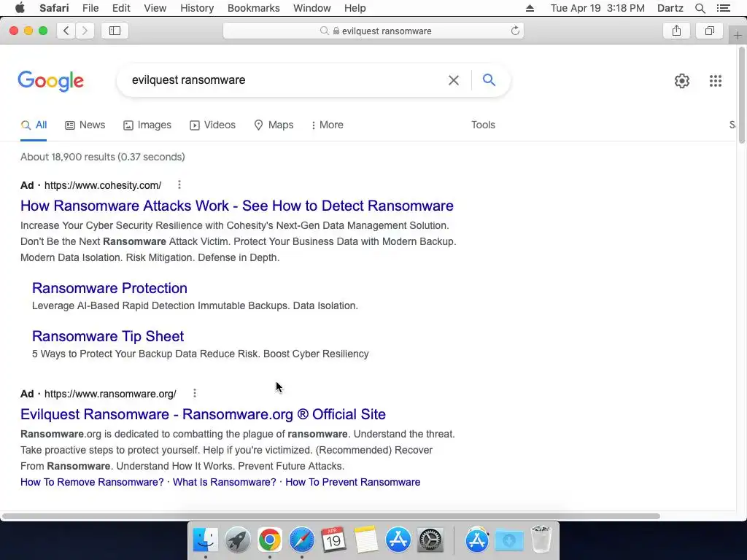Open the Downloads folder in the Dock
Screen dimensions: 747x560
[x=508, y=540]
